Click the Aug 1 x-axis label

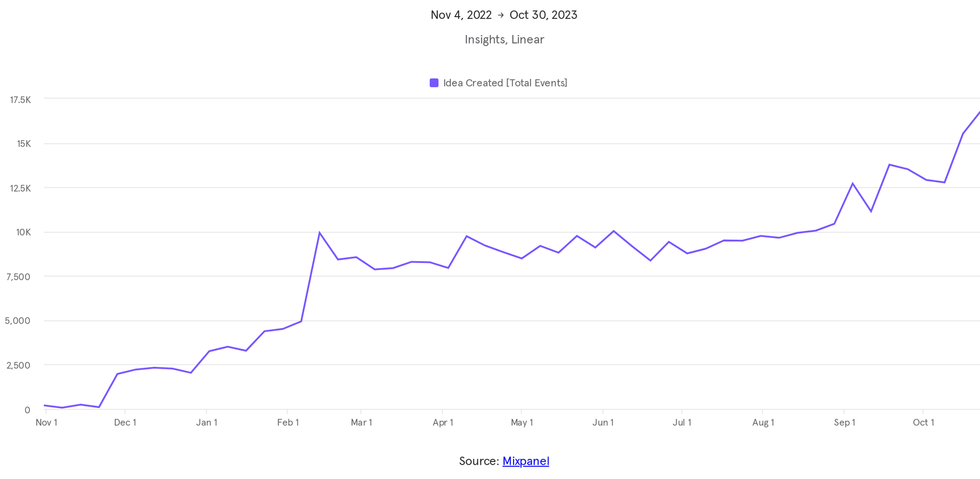tap(763, 422)
